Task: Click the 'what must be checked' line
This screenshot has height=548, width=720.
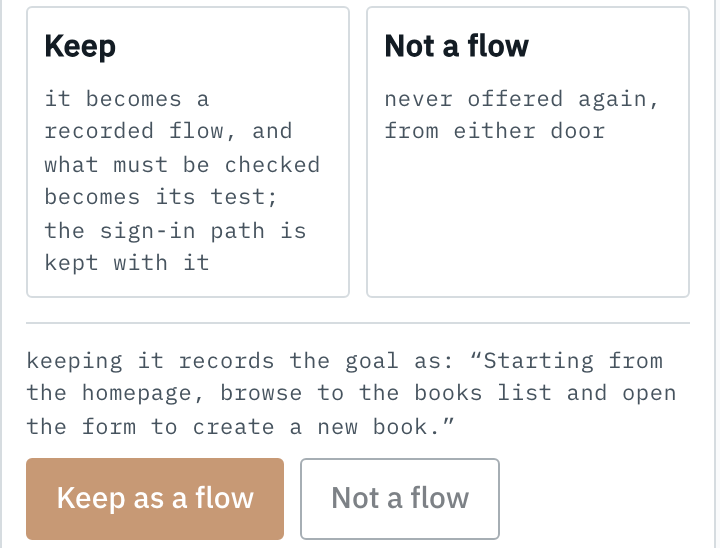Action: click(x=182, y=164)
